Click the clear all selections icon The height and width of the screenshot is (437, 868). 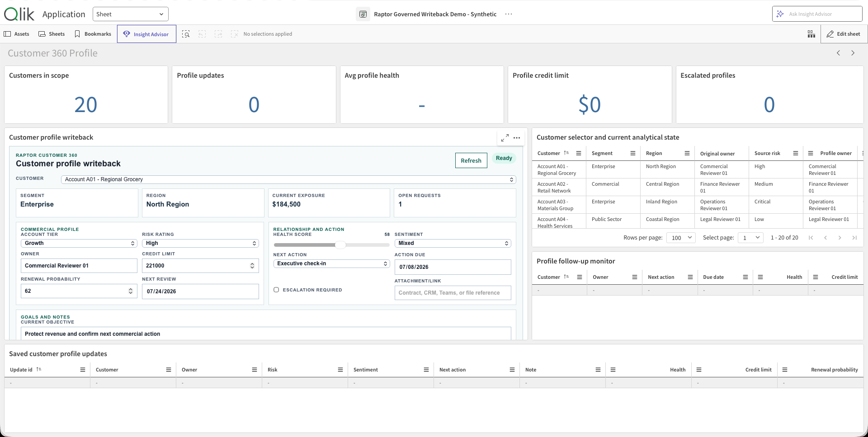click(234, 34)
